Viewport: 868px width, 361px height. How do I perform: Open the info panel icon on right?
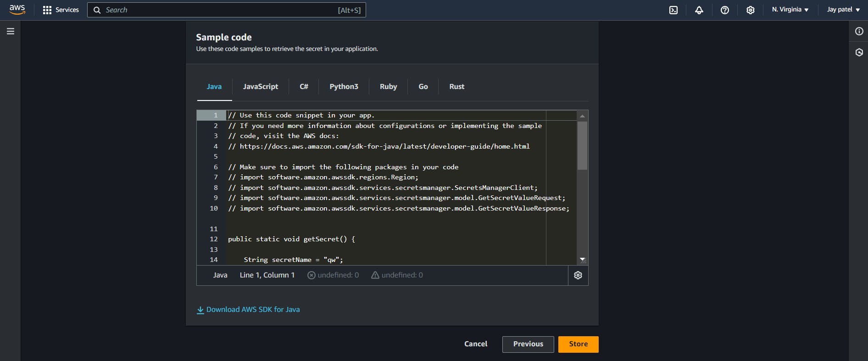click(859, 31)
